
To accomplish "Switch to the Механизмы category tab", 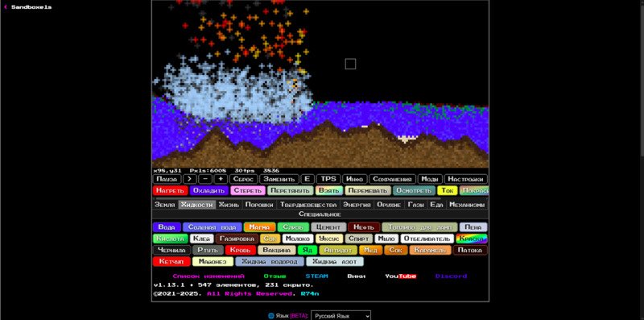I will [467, 205].
